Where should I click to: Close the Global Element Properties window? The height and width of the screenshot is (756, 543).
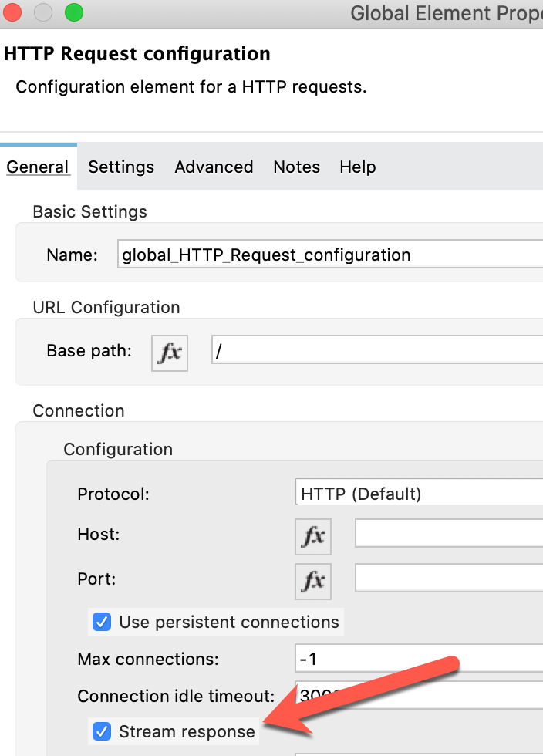point(13,12)
